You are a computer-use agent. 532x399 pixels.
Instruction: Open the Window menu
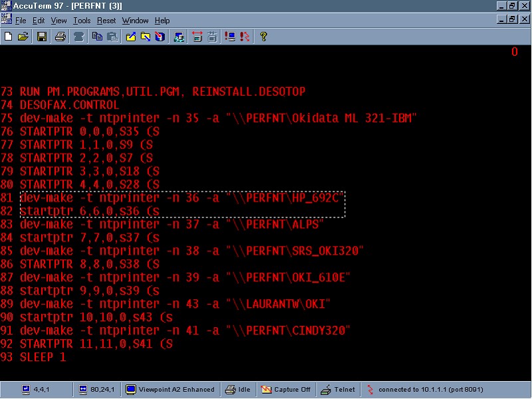(135, 21)
